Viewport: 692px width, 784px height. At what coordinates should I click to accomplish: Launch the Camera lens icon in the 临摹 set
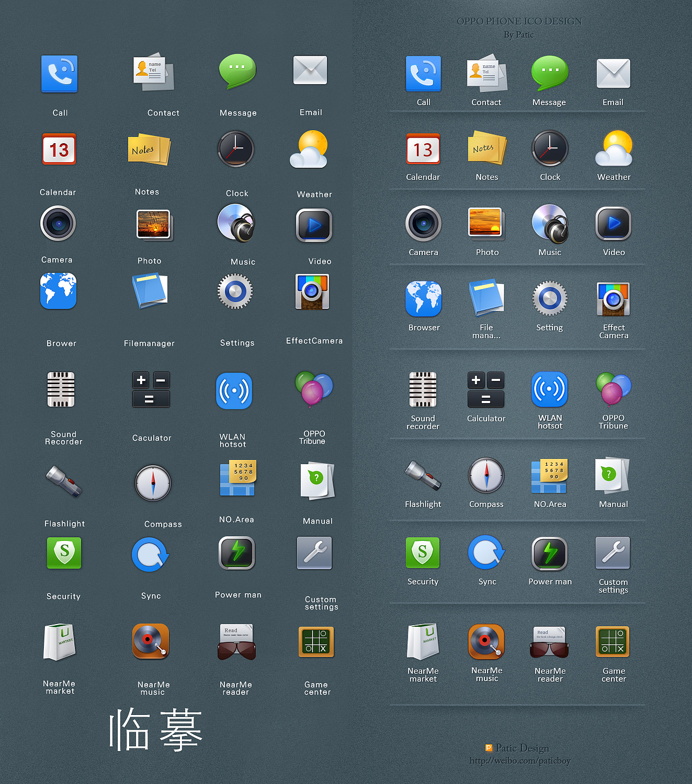pos(58,223)
